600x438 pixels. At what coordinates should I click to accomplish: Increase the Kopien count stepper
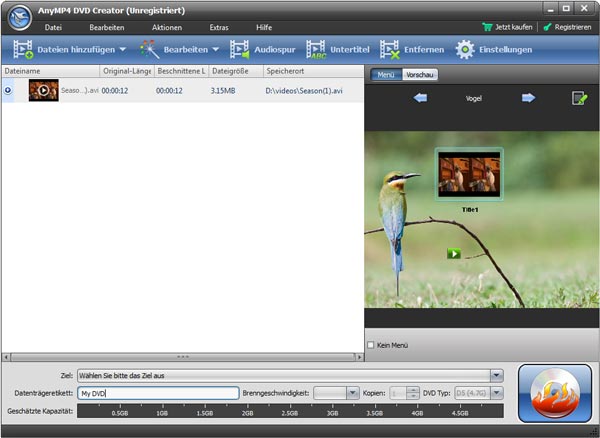(412, 390)
